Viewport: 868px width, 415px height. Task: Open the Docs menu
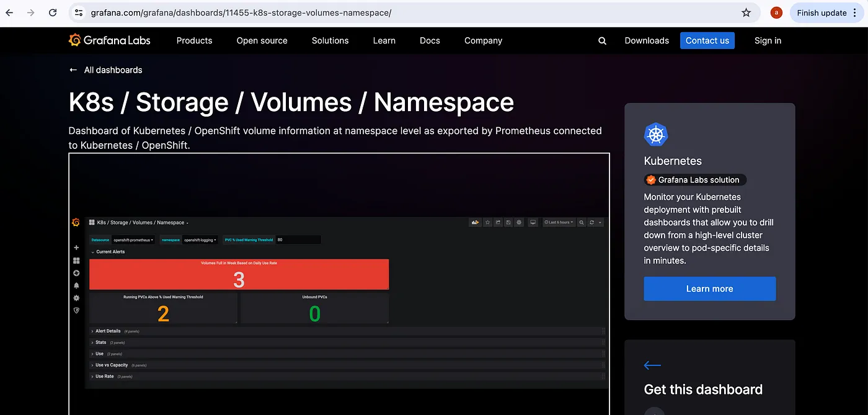coord(430,40)
